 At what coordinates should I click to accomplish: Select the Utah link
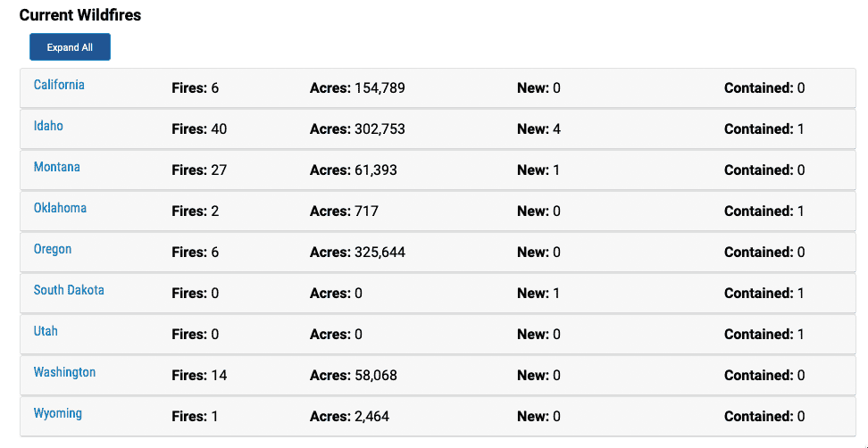46,331
